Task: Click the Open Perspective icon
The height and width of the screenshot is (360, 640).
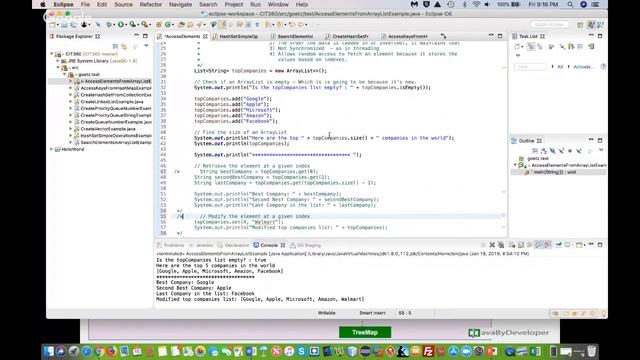Action: [580, 25]
